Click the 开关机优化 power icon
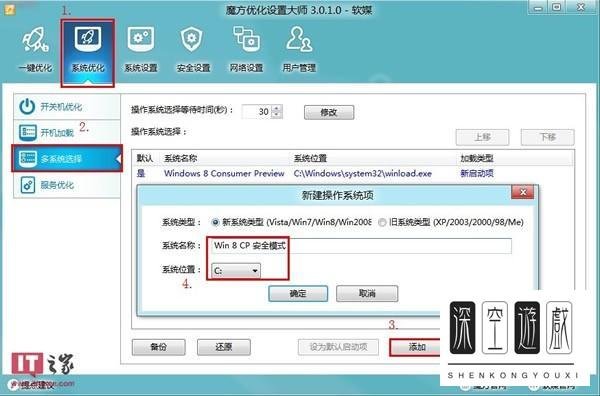 tap(28, 106)
